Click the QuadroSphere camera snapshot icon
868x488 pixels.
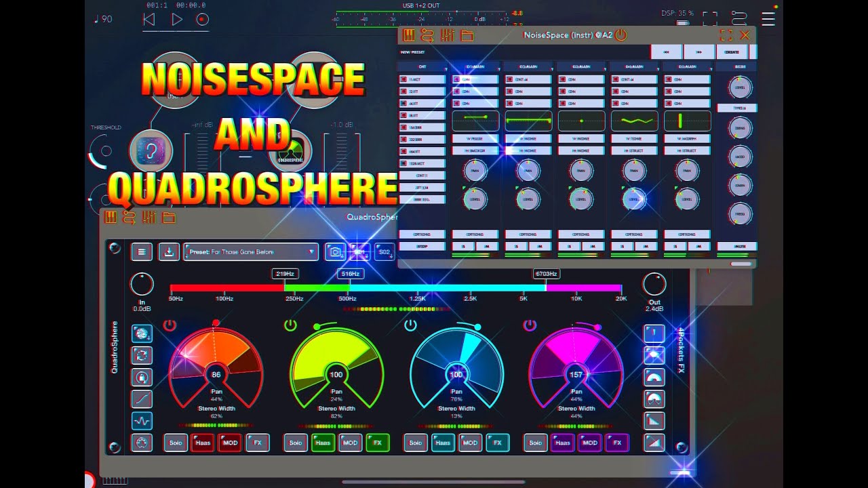click(335, 251)
